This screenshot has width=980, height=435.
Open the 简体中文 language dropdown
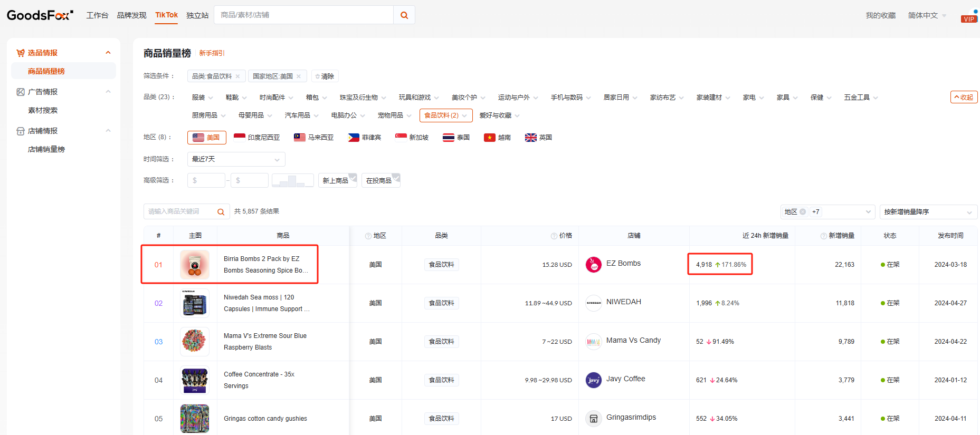(927, 16)
